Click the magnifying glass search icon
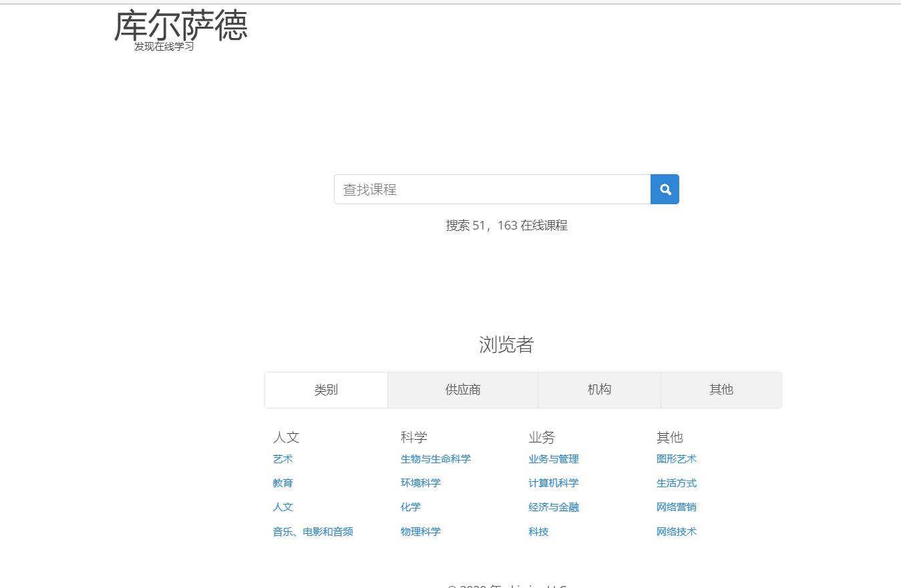The width and height of the screenshot is (901, 588). coord(665,189)
